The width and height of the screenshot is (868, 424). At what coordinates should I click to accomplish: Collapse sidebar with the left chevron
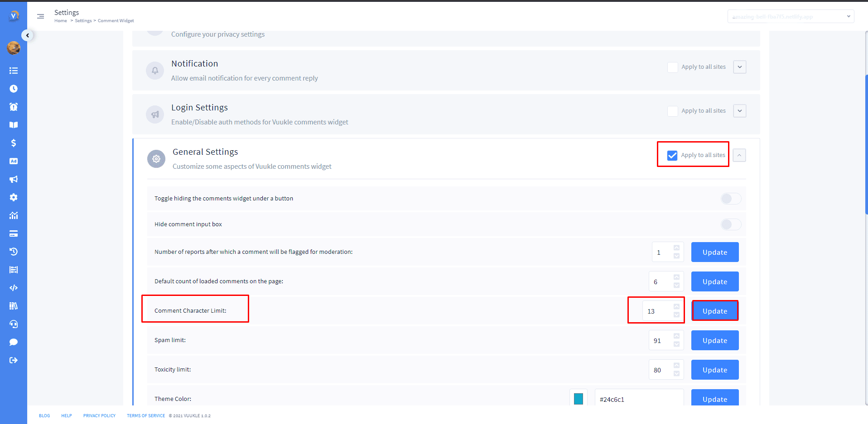coord(28,35)
